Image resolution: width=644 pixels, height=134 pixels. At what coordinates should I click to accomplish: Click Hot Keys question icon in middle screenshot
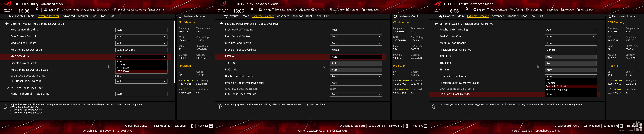coord(426,126)
